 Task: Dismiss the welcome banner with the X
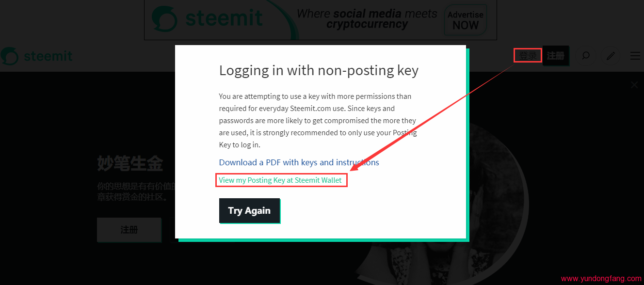pos(634,85)
